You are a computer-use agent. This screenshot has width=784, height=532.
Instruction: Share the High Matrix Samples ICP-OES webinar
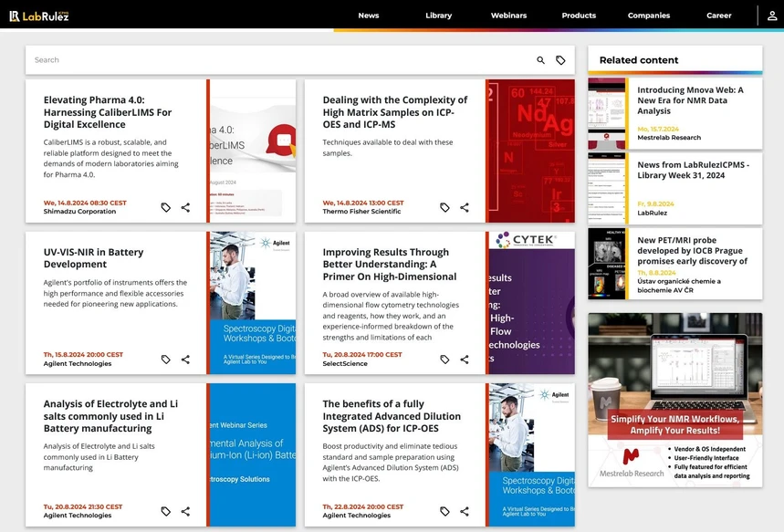[x=465, y=207]
